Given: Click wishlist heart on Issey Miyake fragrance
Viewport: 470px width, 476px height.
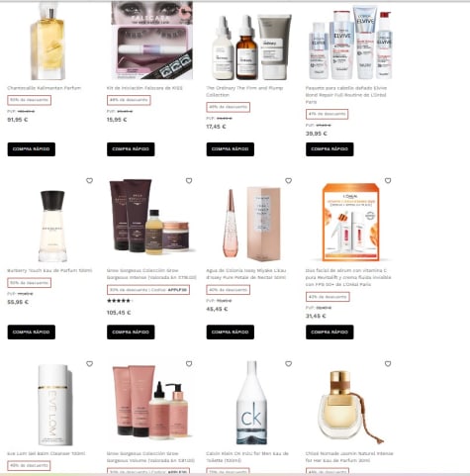Looking at the screenshot, I should tap(289, 181).
